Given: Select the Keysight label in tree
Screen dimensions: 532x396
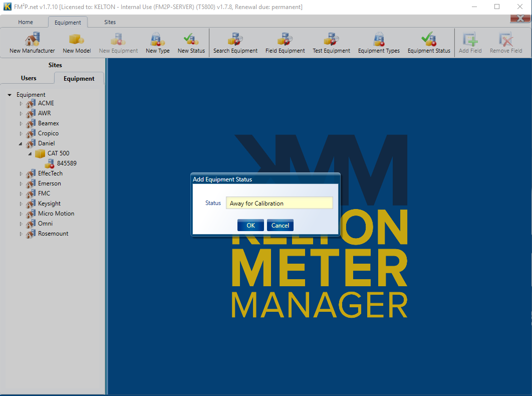Looking at the screenshot, I should coord(49,204).
